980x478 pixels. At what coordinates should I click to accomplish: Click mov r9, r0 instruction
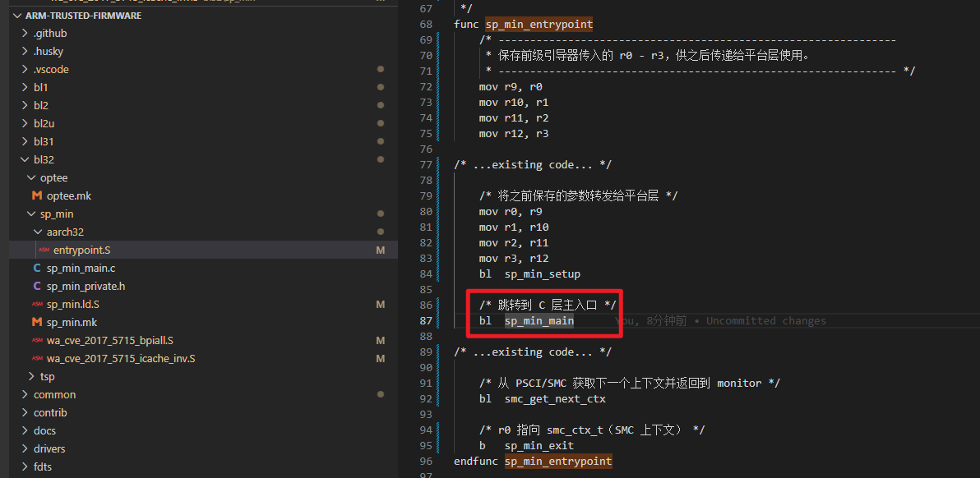click(511, 87)
